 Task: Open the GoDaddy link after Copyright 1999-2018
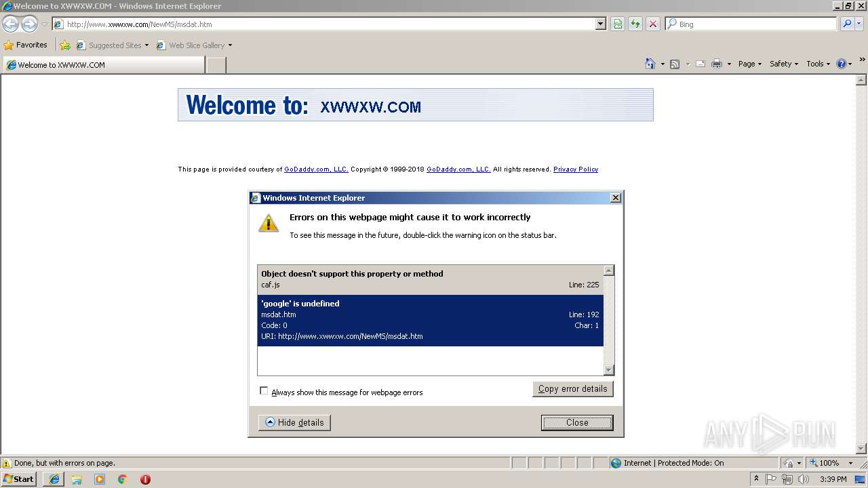458,169
